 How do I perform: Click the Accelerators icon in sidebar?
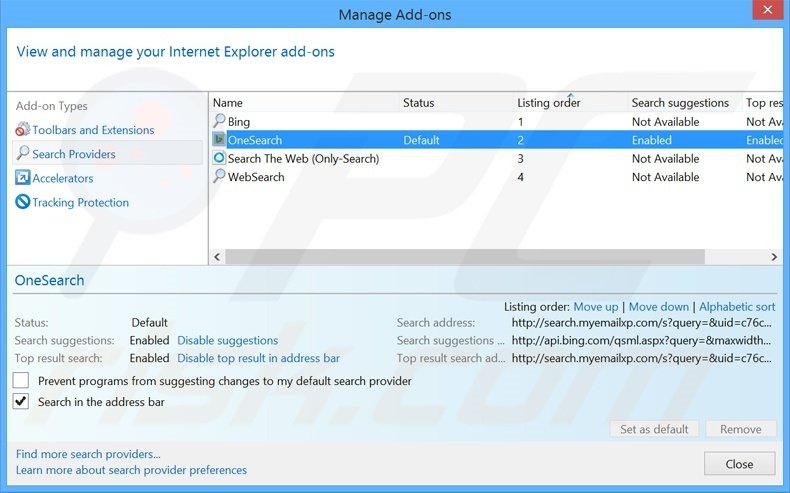pyautogui.click(x=23, y=178)
